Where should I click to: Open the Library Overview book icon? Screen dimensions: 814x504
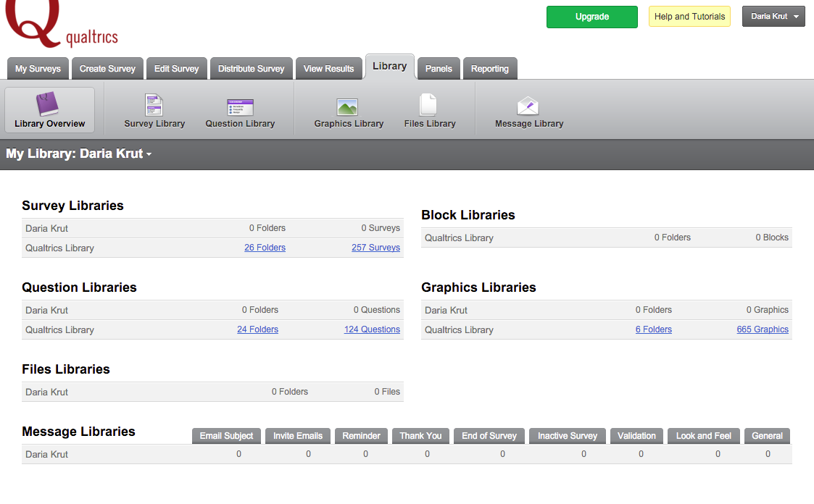click(x=47, y=104)
